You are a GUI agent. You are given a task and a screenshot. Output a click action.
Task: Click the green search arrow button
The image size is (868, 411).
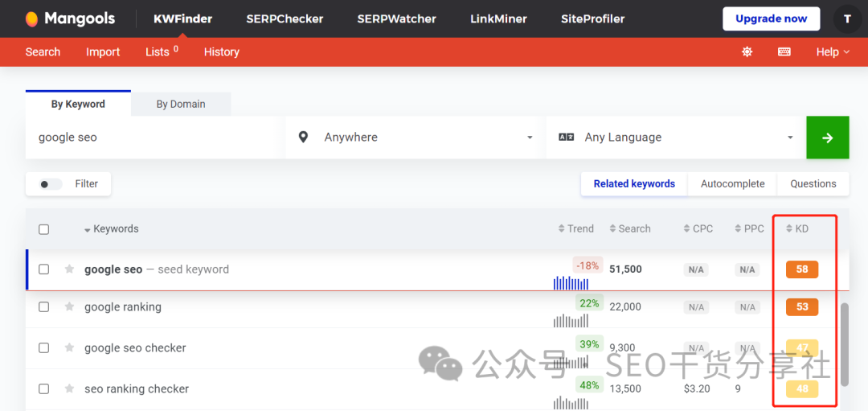pyautogui.click(x=828, y=138)
